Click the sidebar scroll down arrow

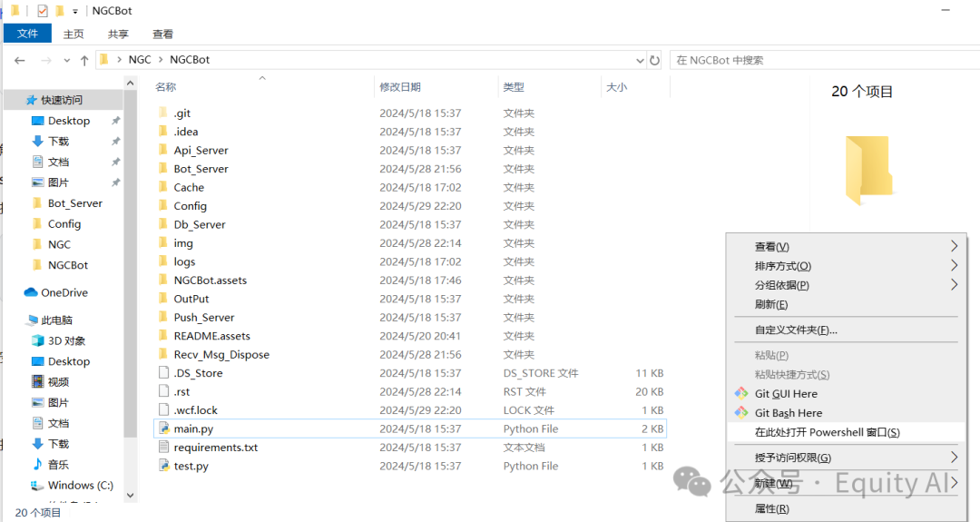(x=130, y=495)
